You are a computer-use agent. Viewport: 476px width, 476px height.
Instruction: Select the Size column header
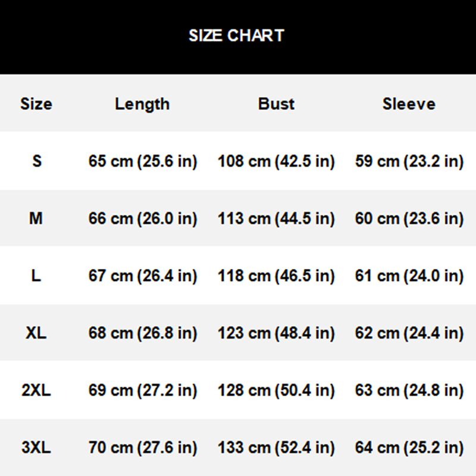(x=36, y=104)
